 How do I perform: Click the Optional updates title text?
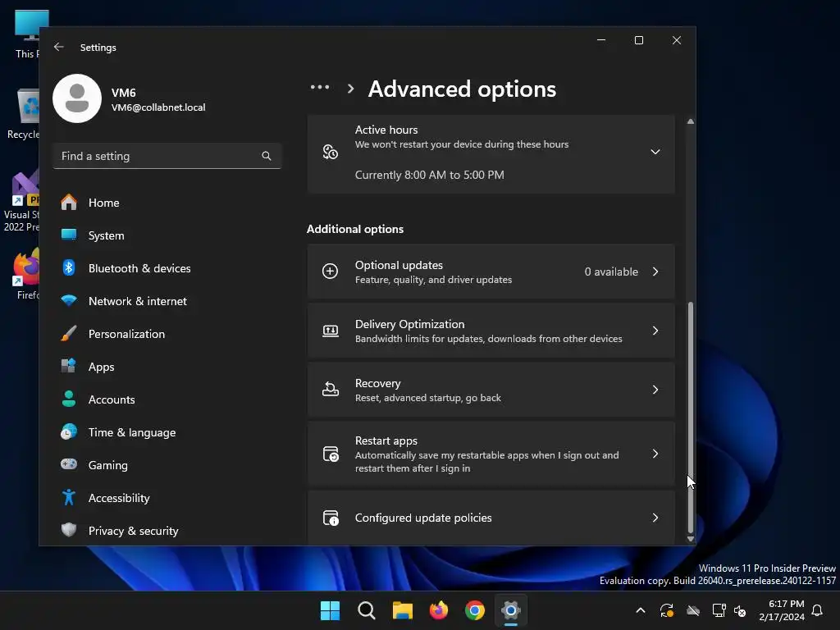[x=399, y=265]
